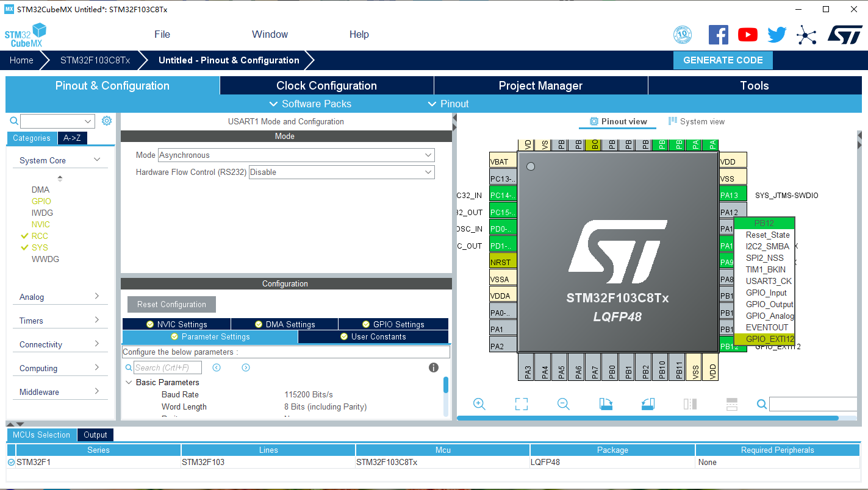This screenshot has height=490, width=868.
Task: Zoom out of the pinout view
Action: [564, 404]
